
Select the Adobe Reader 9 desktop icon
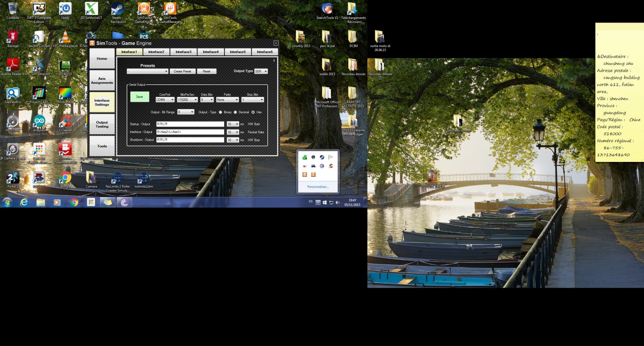(13, 67)
